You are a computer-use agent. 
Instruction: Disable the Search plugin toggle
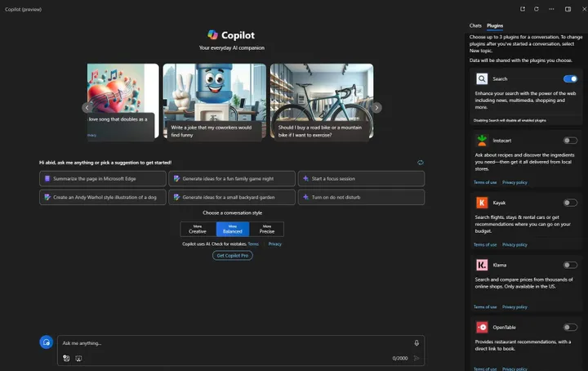pos(570,78)
